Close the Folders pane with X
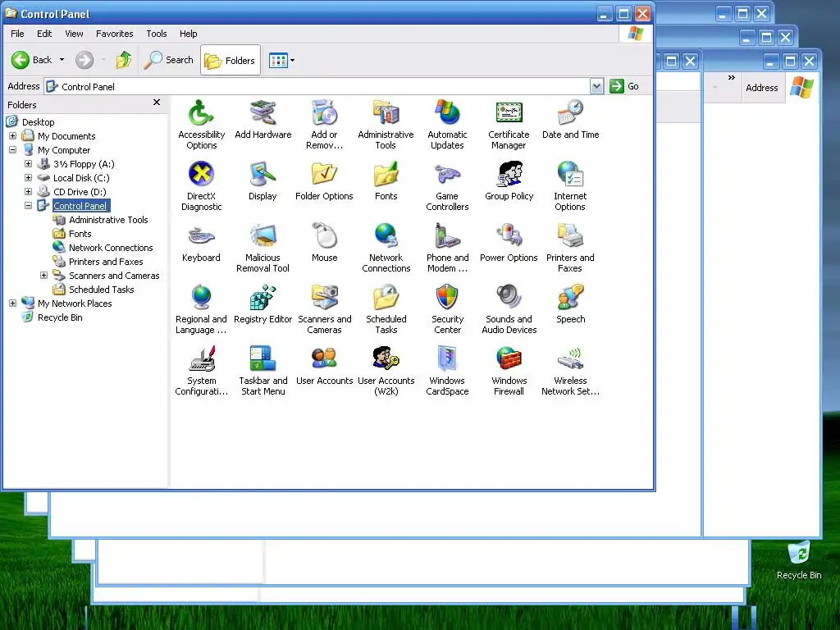The height and width of the screenshot is (630, 840). [x=157, y=103]
